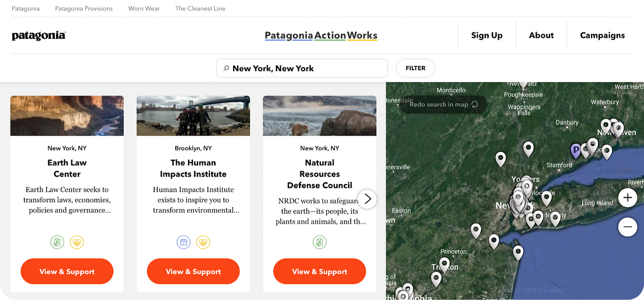Click Long Island label on map
This screenshot has height=300, width=644.
(597, 203)
